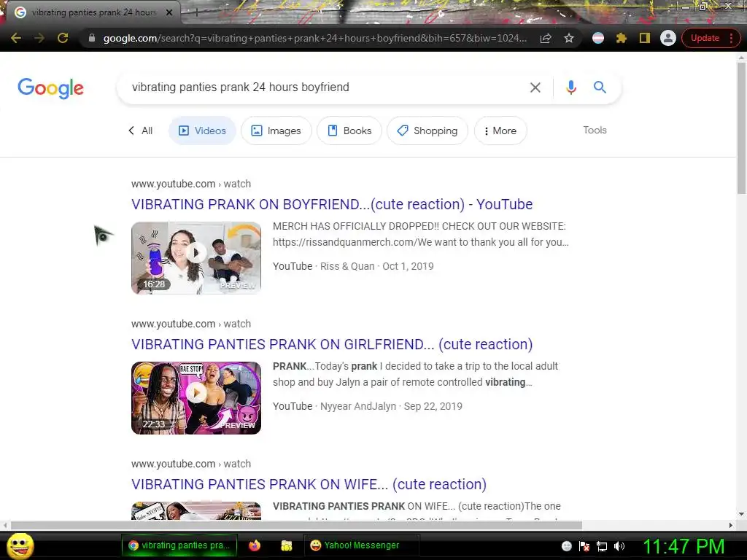Viewport: 747px width, 560px height.
Task: Switch to the Books tab
Action: coord(349,131)
